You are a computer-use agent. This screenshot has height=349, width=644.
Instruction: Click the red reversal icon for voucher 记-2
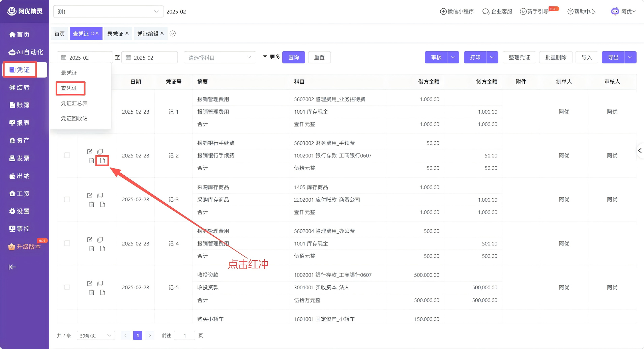point(103,161)
